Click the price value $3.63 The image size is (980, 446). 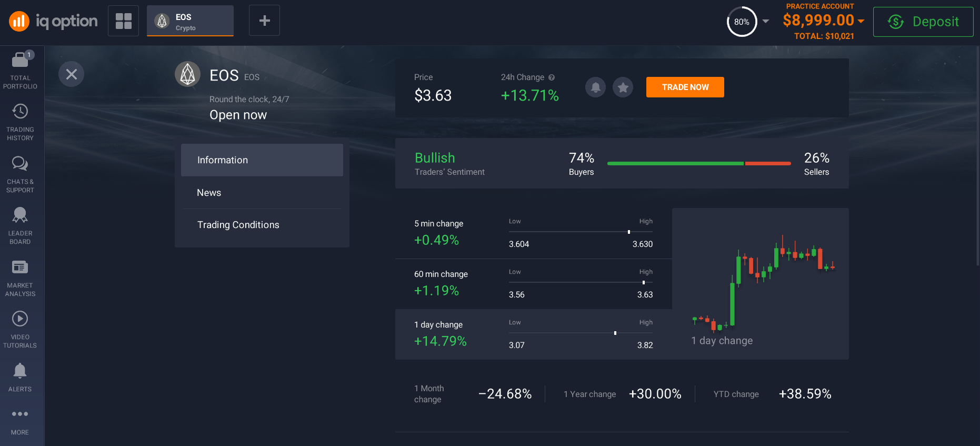(433, 95)
